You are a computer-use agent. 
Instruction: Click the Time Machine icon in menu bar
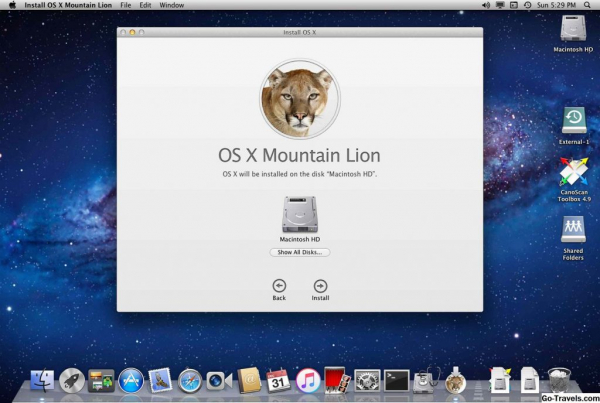(527, 5)
